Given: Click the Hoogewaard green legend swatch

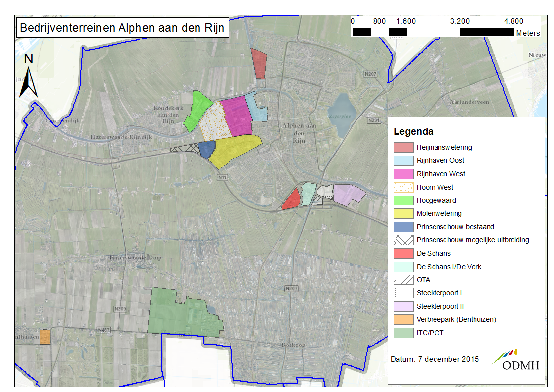Looking at the screenshot, I should (403, 200).
